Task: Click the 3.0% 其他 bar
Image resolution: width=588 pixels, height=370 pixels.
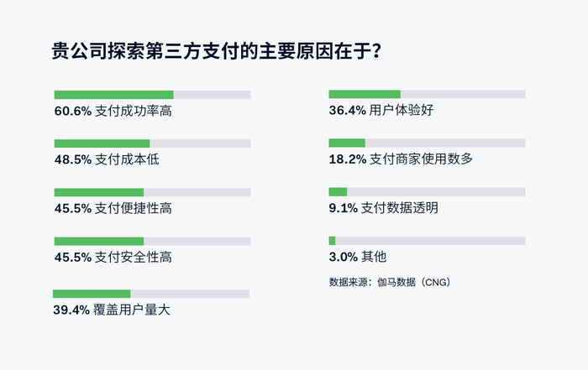Action: pyautogui.click(x=427, y=241)
